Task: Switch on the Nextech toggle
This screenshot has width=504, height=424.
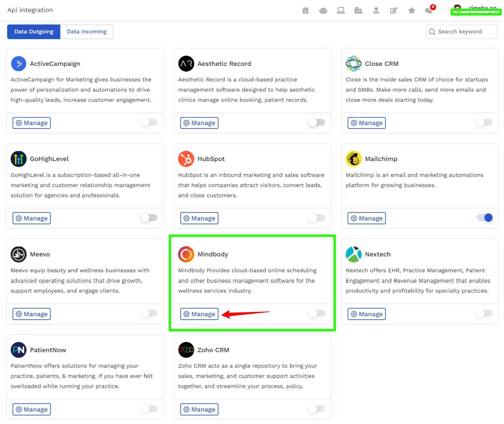Action: click(484, 313)
